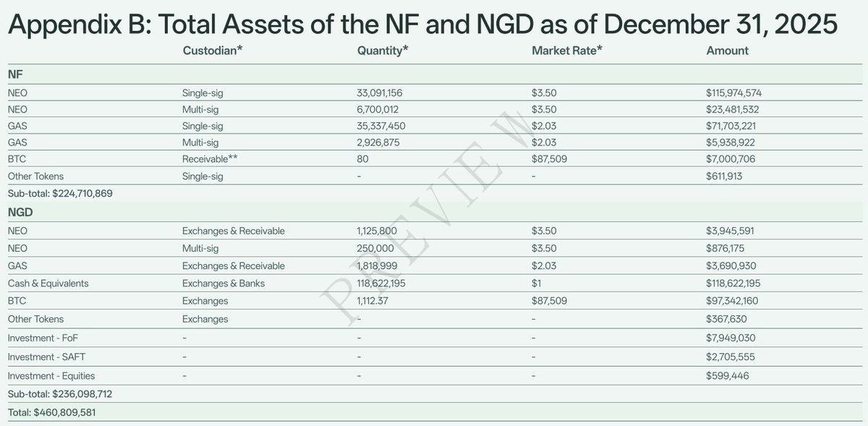
Task: Click the $599,446 equities amount
Action: 726,376
